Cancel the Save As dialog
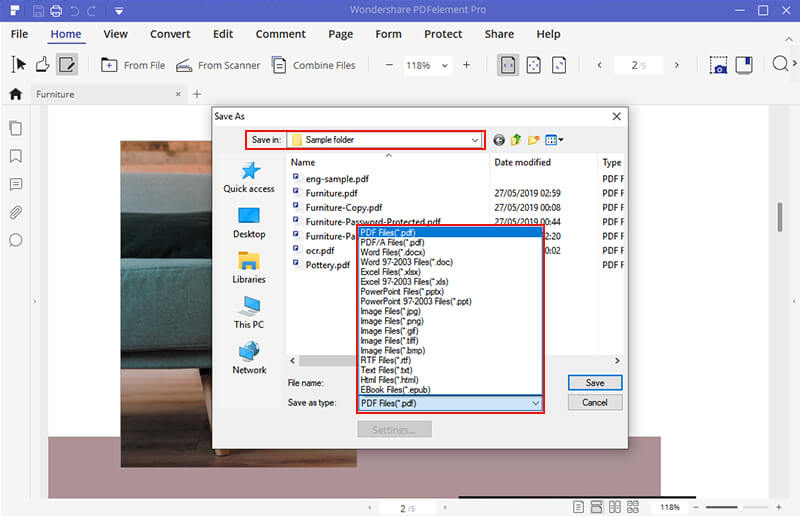This screenshot has width=800, height=516. pyautogui.click(x=595, y=402)
